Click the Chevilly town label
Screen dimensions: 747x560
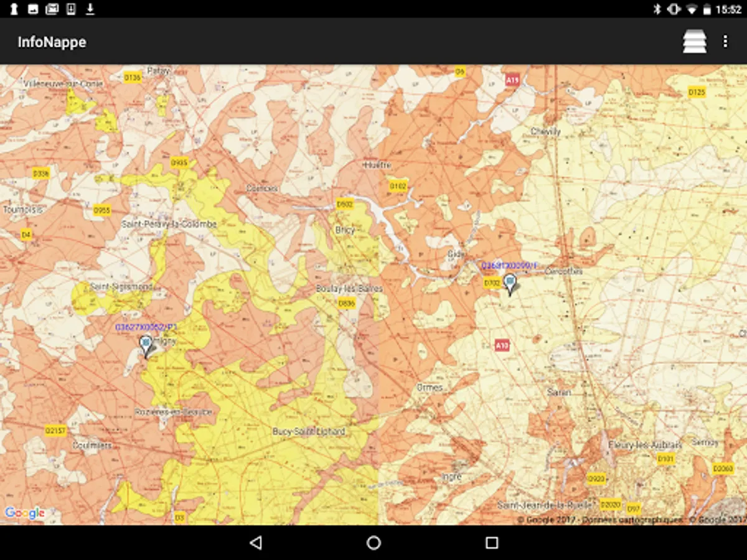(545, 131)
